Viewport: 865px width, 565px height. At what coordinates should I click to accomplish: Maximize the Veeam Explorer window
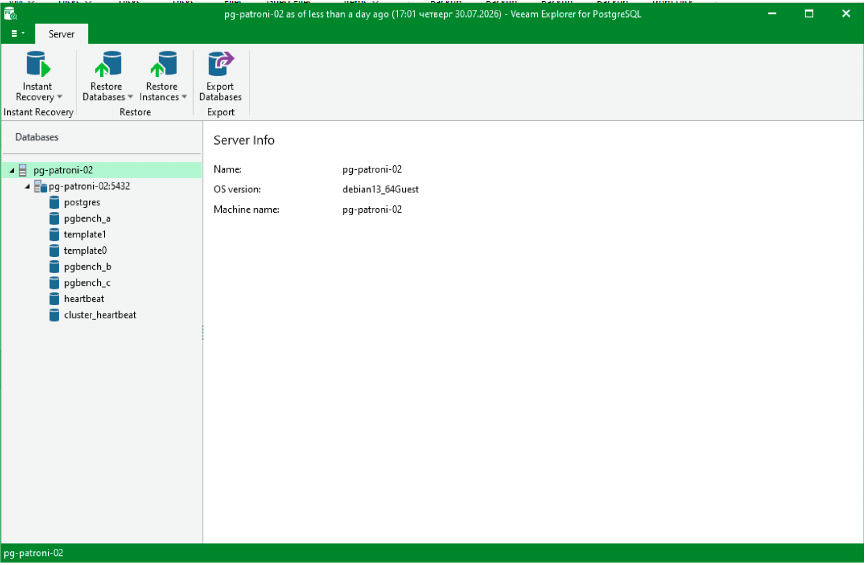coord(809,13)
